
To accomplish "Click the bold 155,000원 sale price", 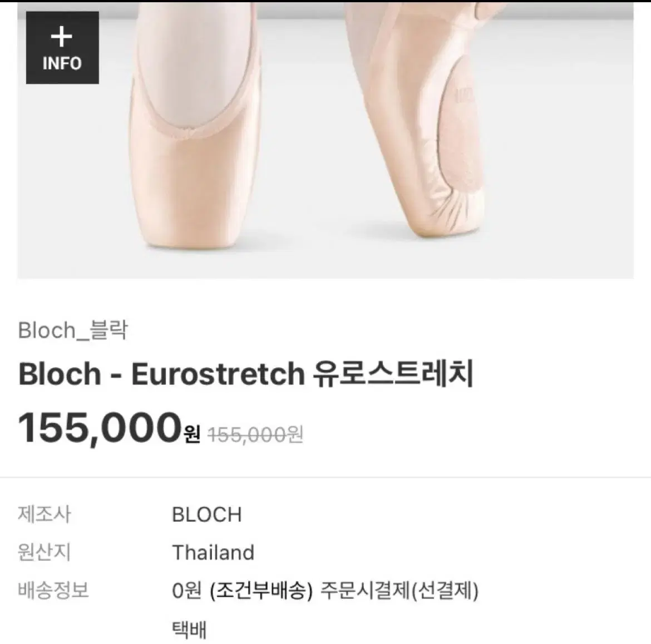I will click(109, 428).
